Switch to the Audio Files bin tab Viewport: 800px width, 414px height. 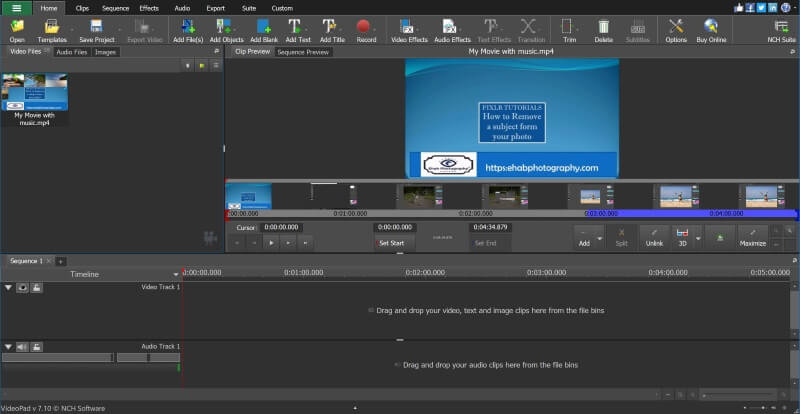[71, 52]
